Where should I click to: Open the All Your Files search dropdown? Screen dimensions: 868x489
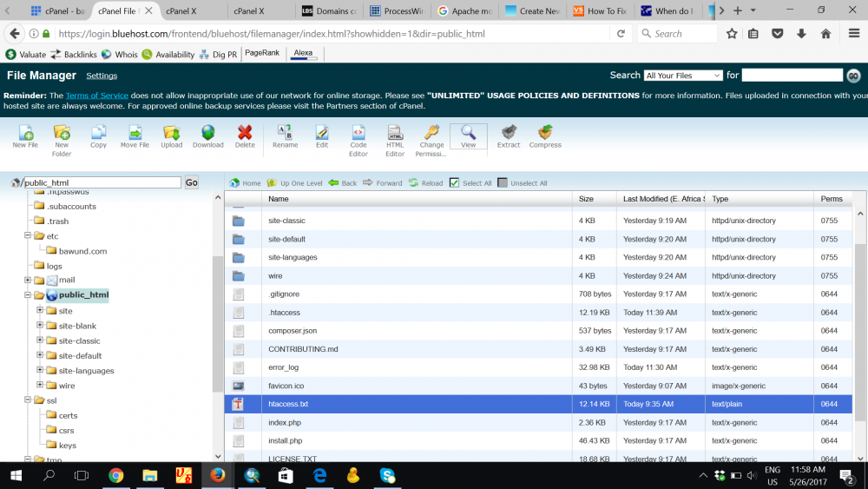tap(684, 76)
